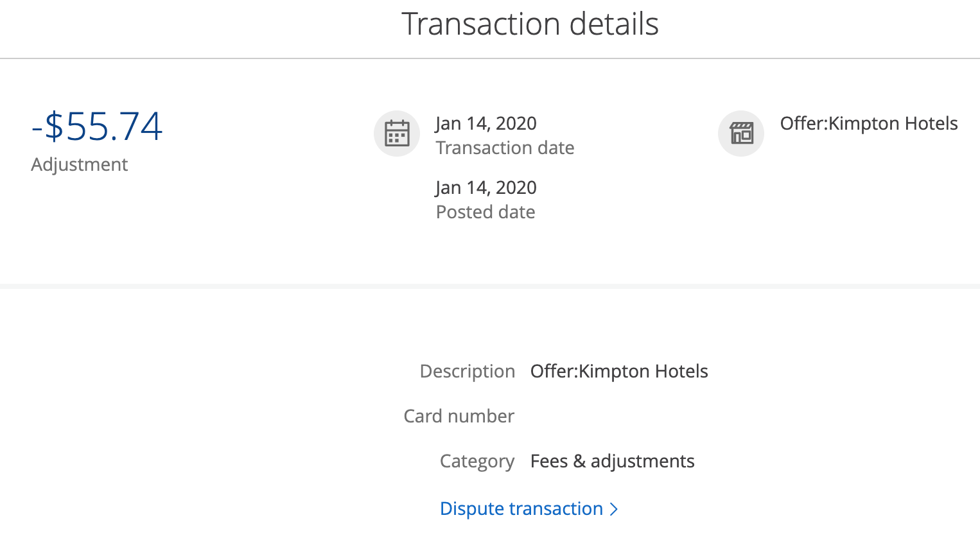The image size is (980, 556).
Task: Open the Dispute transaction link
Action: point(521,508)
